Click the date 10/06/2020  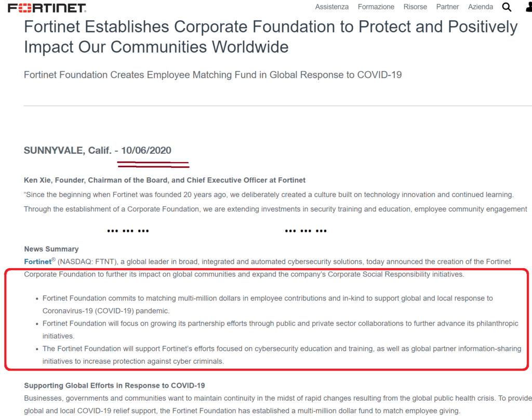(x=146, y=150)
